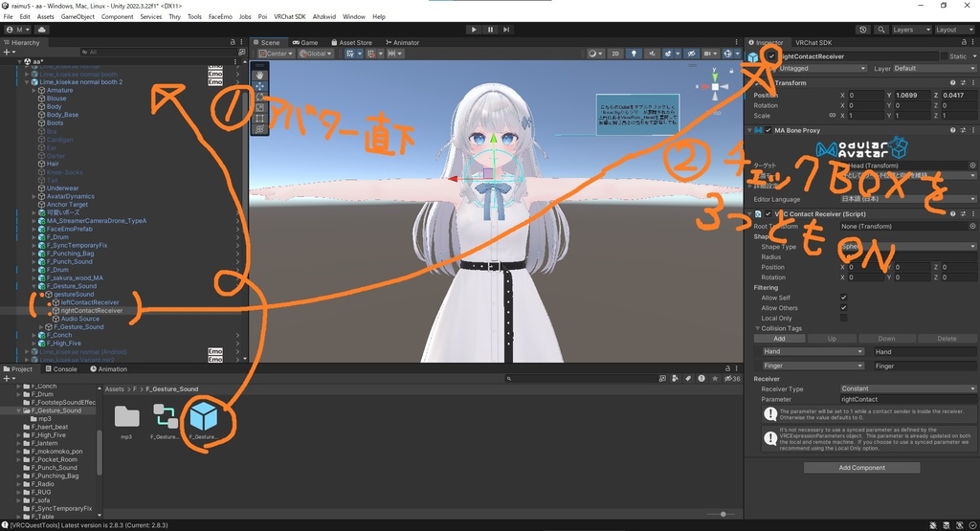The width and height of the screenshot is (980, 531).
Task: Toggle Allow Self checkbox
Action: tap(844, 298)
